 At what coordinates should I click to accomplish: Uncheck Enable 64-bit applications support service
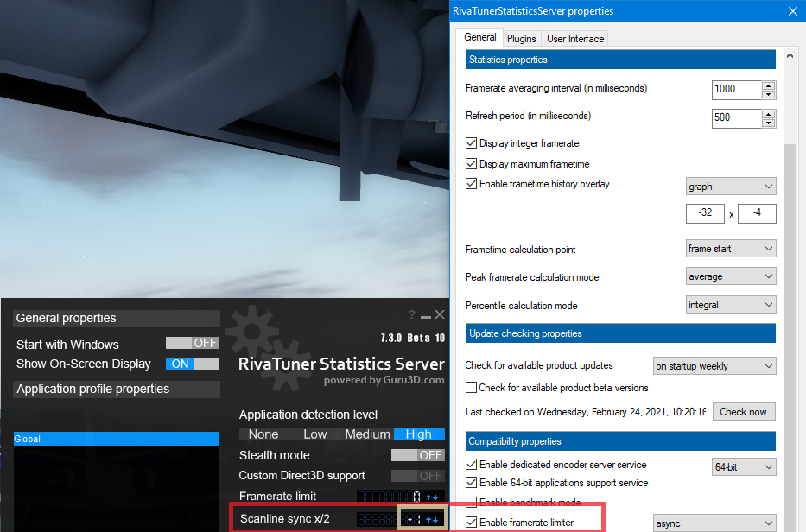click(471, 482)
